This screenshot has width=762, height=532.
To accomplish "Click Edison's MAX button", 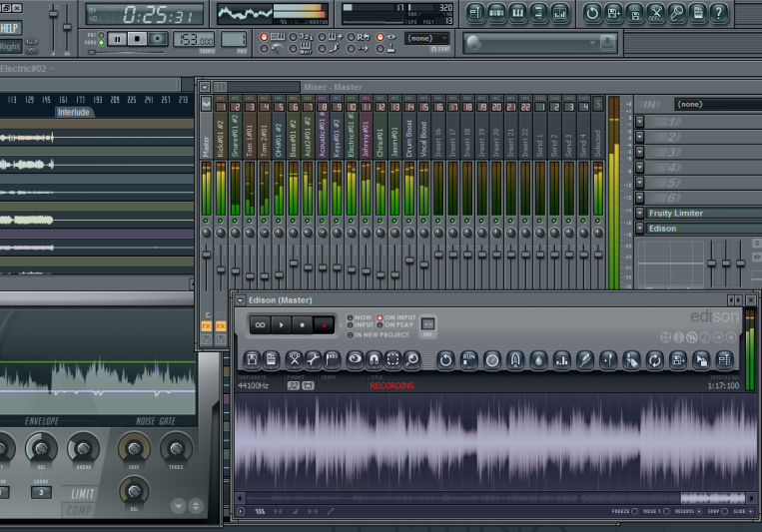I will [427, 326].
